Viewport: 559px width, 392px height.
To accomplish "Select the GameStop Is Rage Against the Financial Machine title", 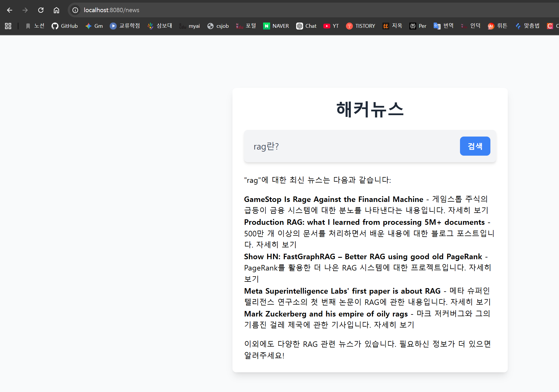I will click(x=333, y=199).
